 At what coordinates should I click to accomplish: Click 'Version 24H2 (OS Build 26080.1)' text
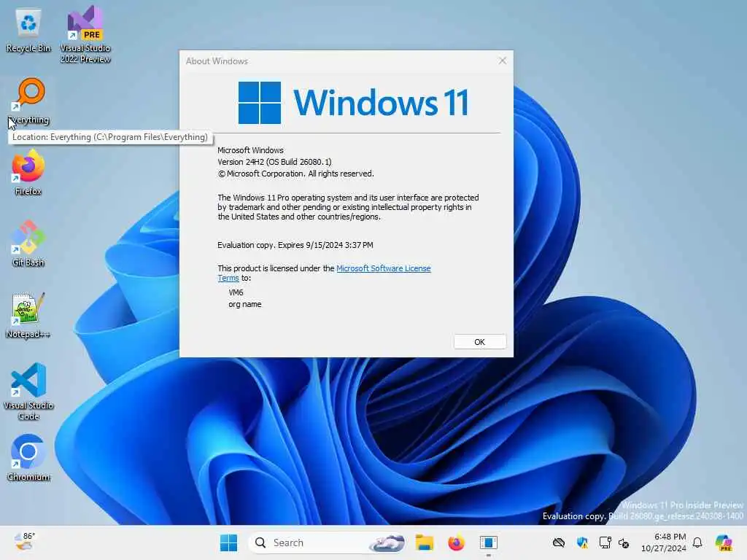[274, 162]
